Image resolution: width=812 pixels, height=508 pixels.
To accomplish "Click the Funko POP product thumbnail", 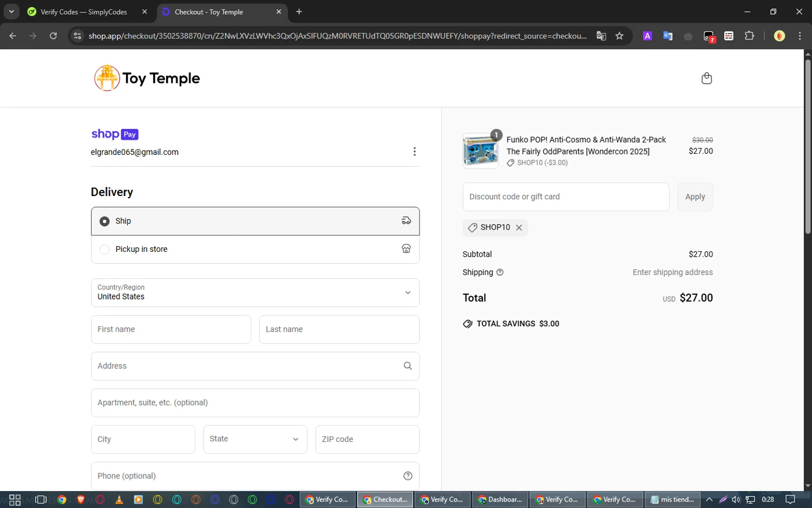I will (480, 151).
